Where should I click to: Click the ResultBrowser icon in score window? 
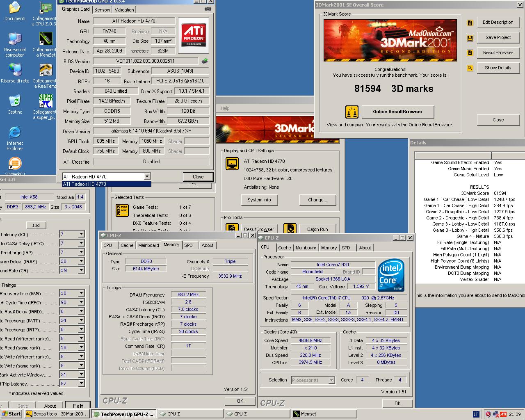tap(470, 53)
